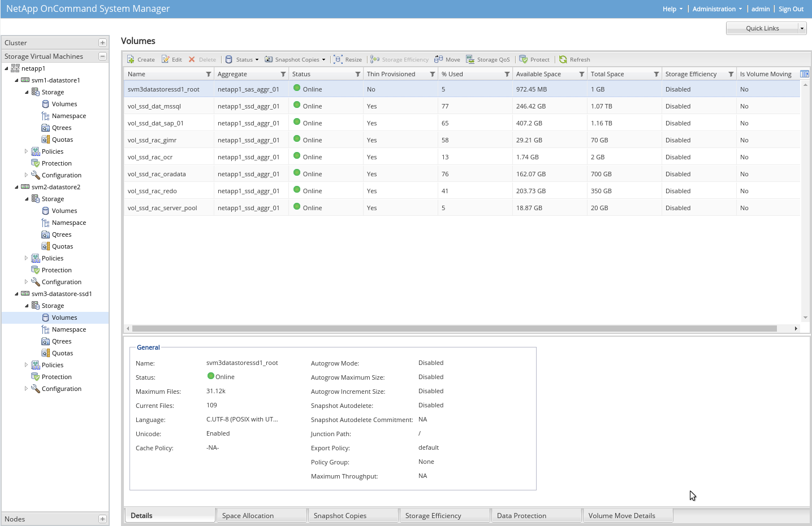Collapse the svm3-datastore-ssd1 tree node
Screen dimensions: 812x526
pos(16,294)
